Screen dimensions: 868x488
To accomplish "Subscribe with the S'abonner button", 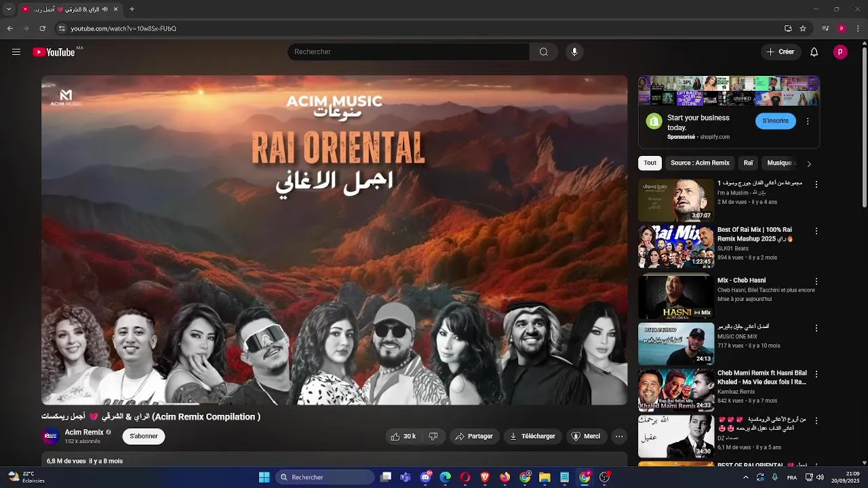I will click(x=144, y=436).
